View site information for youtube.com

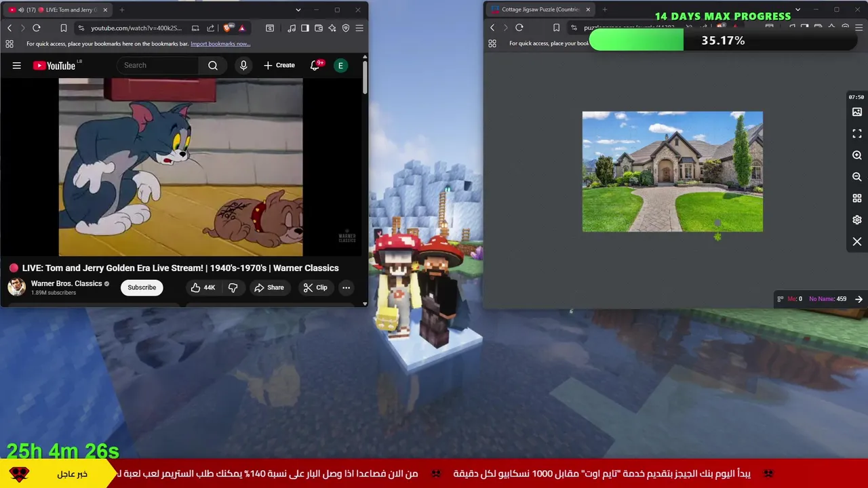[x=81, y=28]
